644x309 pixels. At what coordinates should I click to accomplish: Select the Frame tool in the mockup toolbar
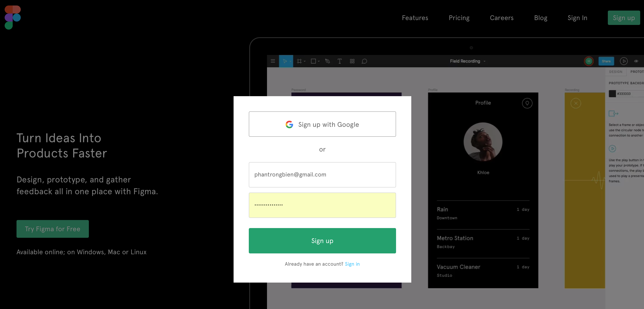coord(299,61)
